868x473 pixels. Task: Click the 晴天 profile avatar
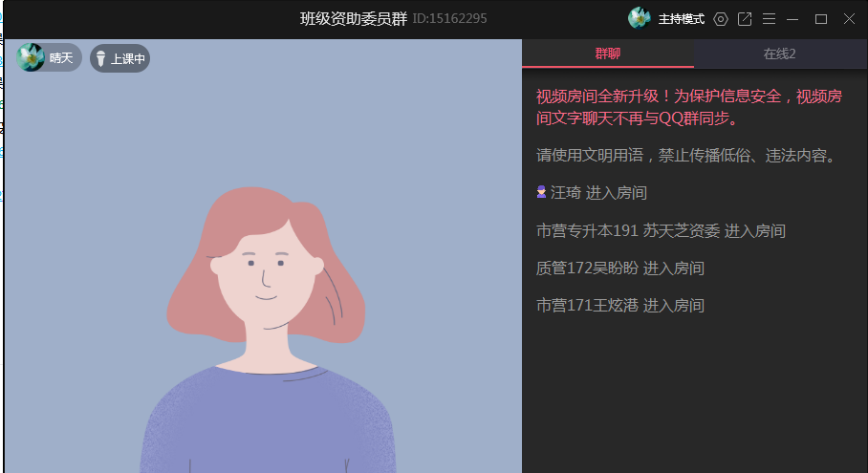point(31,57)
